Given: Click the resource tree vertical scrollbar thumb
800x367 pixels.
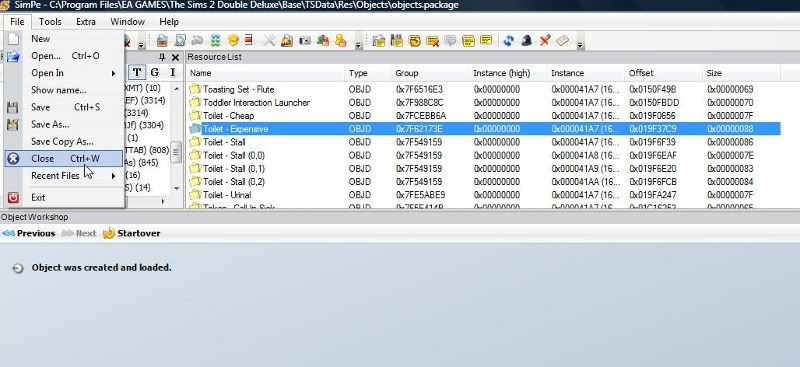Looking at the screenshot, I should (177, 152).
